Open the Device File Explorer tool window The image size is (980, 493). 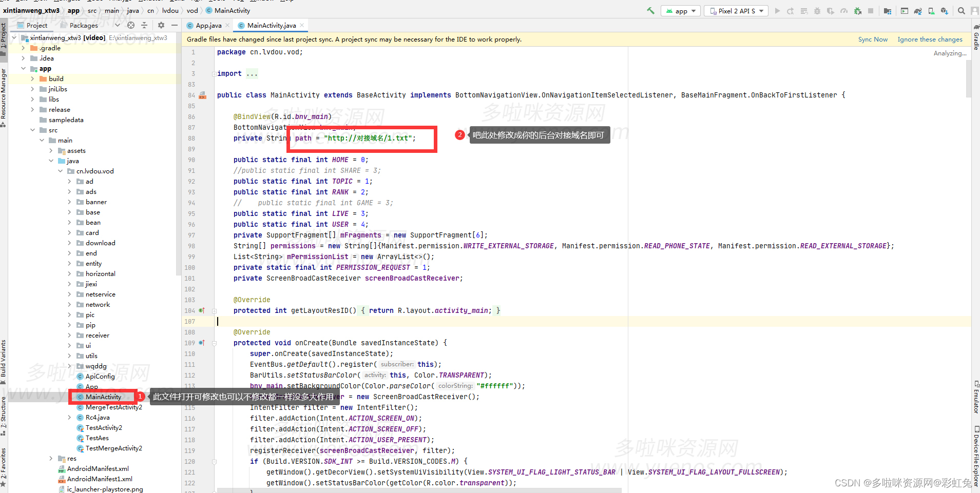tap(976, 456)
